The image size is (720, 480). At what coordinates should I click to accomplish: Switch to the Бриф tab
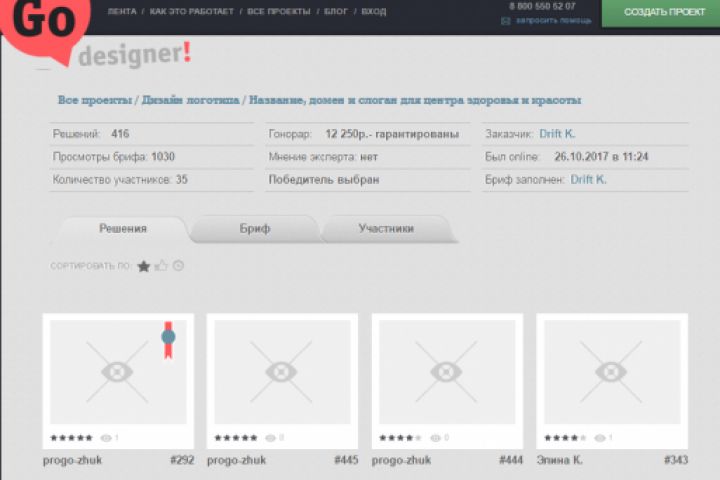(255, 228)
